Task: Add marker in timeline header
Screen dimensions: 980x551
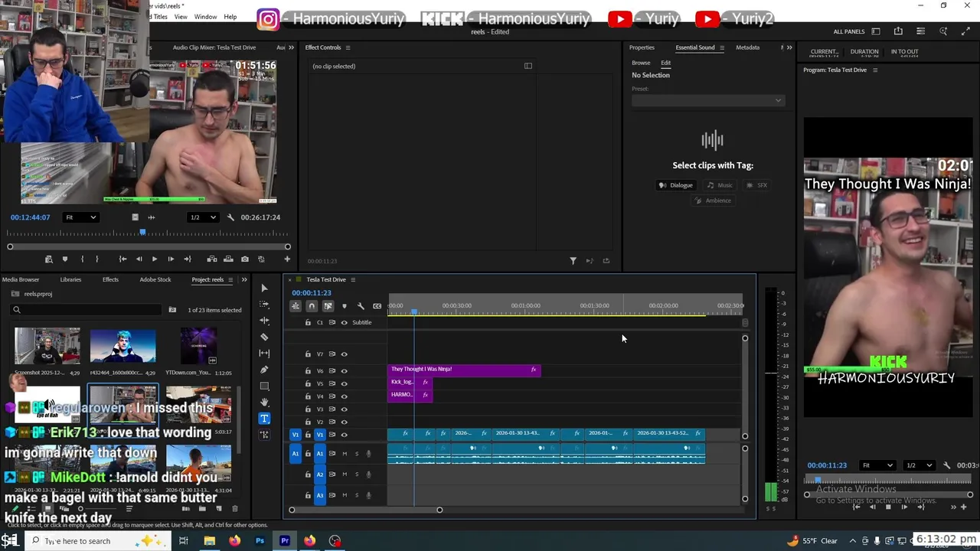Action: click(344, 306)
